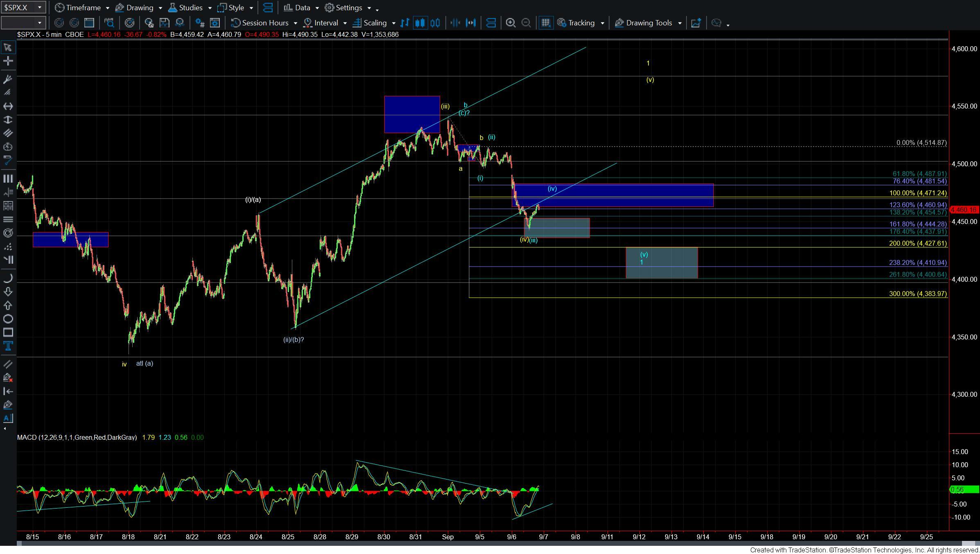This screenshot has height=554, width=980.
Task: Toggle hollow candlestick chart style
Action: coord(435,23)
